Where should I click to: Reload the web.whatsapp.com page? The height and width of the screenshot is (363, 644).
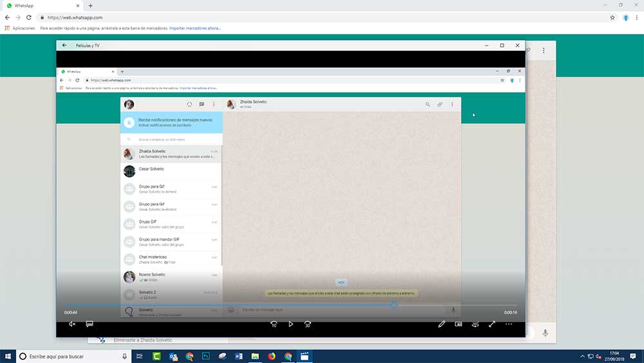pos(29,17)
